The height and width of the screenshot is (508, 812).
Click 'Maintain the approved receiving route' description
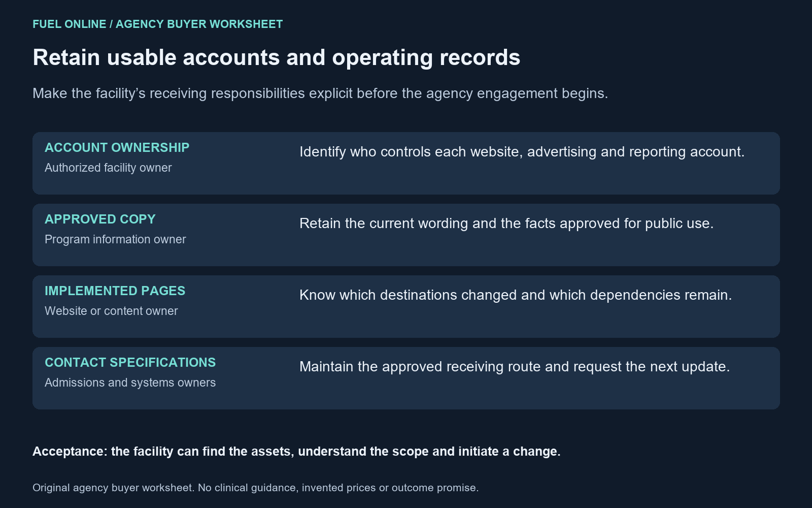point(515,367)
